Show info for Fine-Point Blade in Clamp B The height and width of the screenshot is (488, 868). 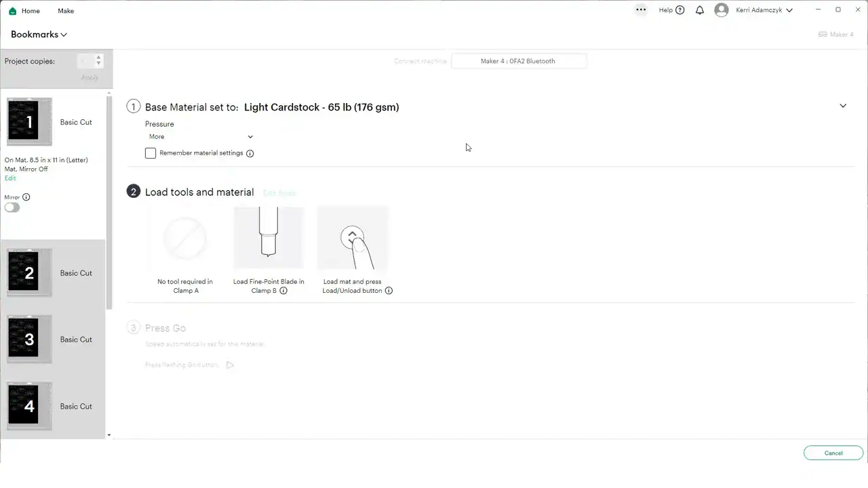(x=283, y=291)
